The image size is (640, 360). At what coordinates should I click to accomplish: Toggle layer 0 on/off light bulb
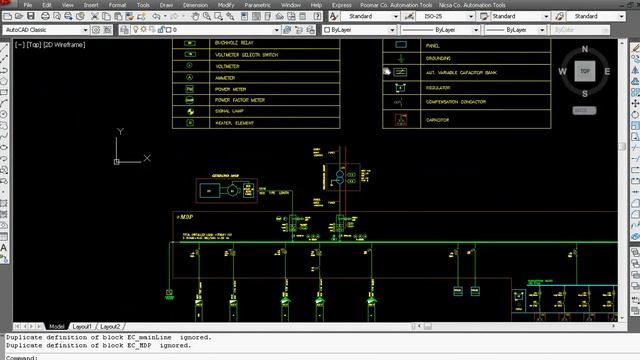coord(136,30)
